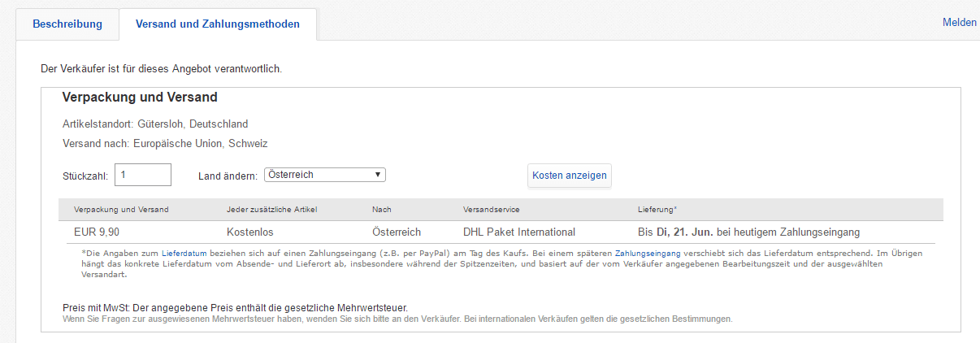Click the Di, 21. Jun. delivery date

[x=689, y=232]
